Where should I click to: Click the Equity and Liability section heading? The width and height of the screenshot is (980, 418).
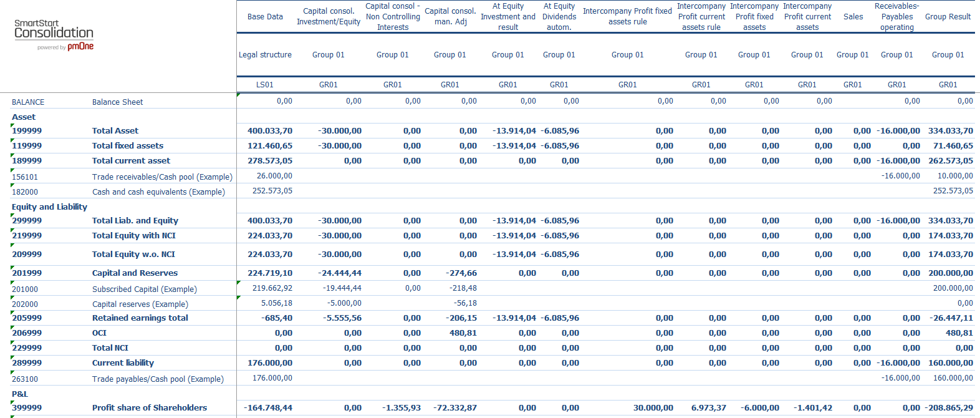[49, 207]
